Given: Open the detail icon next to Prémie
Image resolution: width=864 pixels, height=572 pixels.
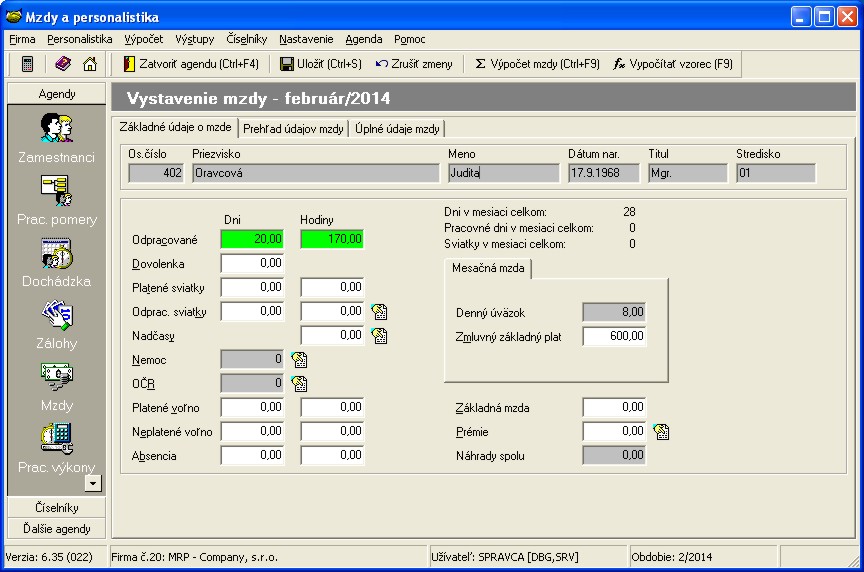Looking at the screenshot, I should (x=661, y=432).
